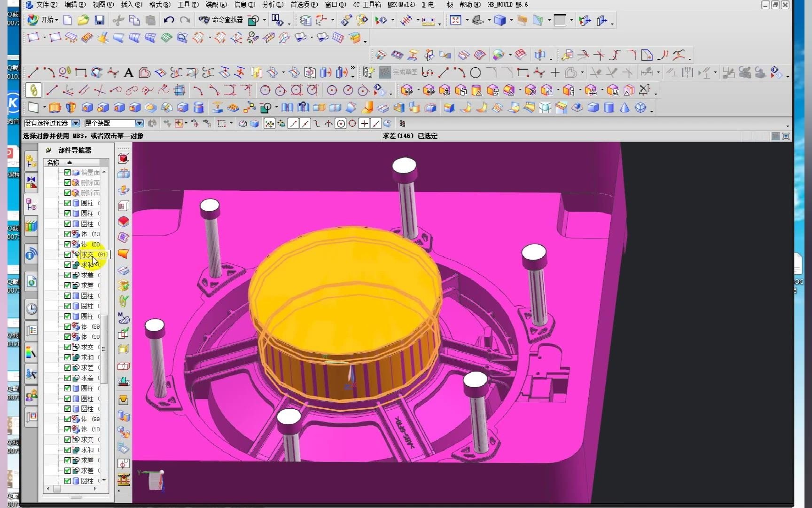Uncheck the 体 (89 feature checkbox
The height and width of the screenshot is (508, 812).
pyautogui.click(x=67, y=326)
